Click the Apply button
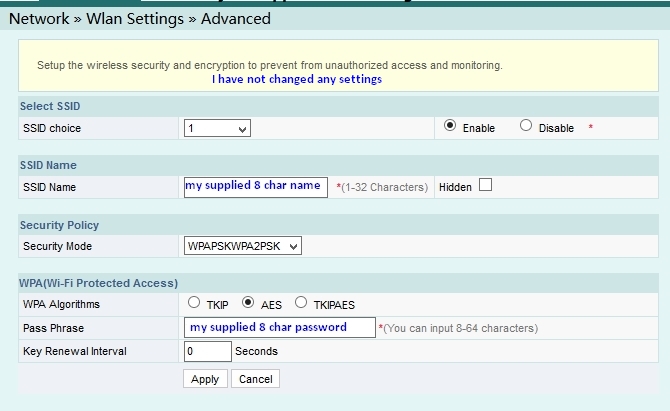The height and width of the screenshot is (411, 670). click(x=205, y=379)
